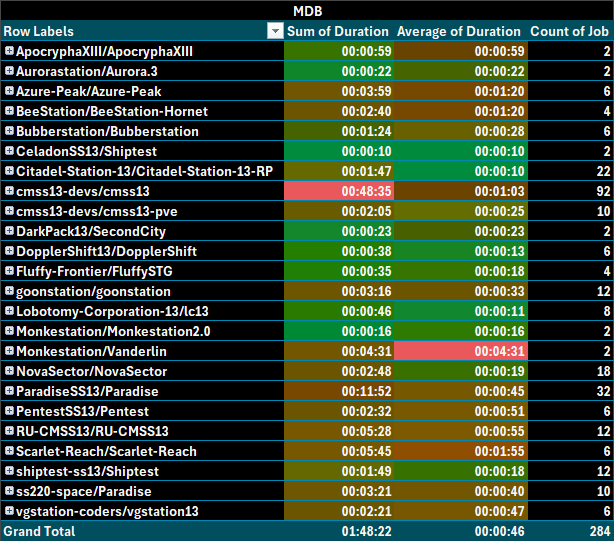Screen dimensions: 614x541
Task: Expand the ApocryphaXIII/ApocryphaXIII row
Action: coord(9,51)
